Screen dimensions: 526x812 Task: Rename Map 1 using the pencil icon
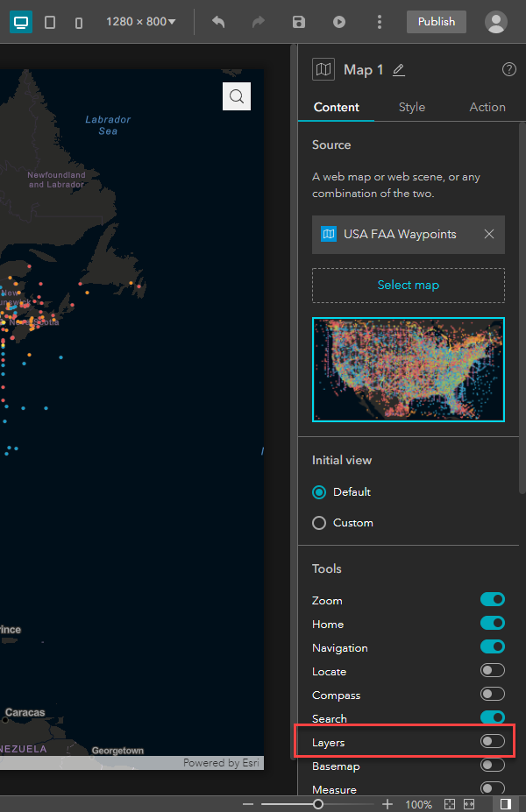coord(399,70)
